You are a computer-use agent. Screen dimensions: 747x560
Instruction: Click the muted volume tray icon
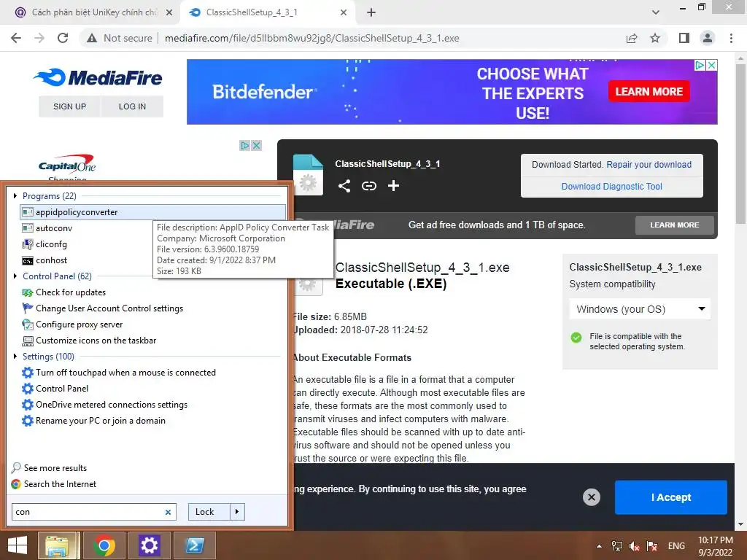point(634,546)
